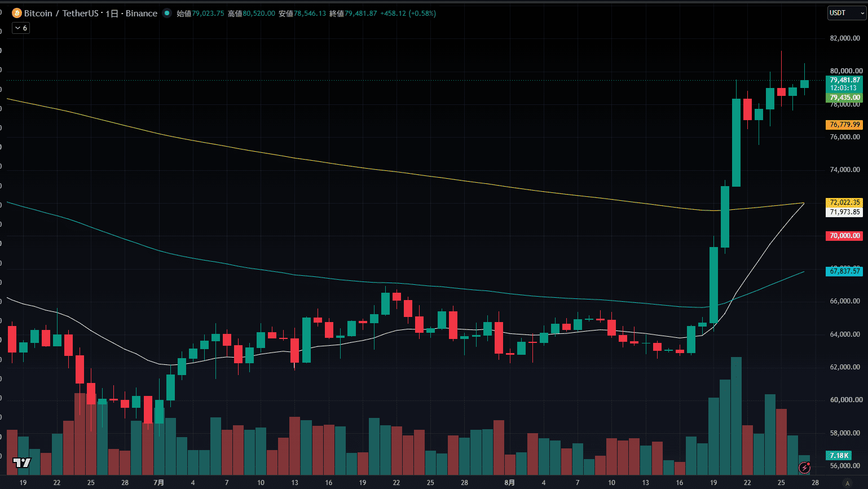Open the USDT currency dropdown

(x=846, y=13)
